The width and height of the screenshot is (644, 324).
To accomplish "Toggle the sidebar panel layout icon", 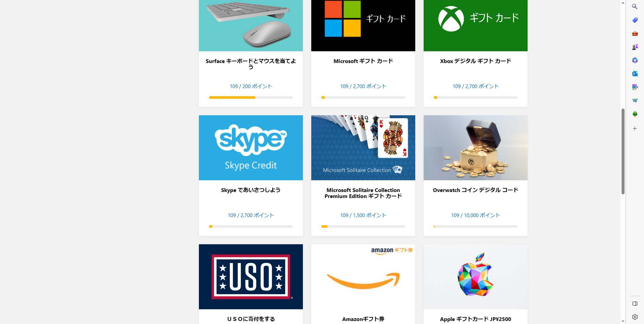I will pyautogui.click(x=635, y=304).
